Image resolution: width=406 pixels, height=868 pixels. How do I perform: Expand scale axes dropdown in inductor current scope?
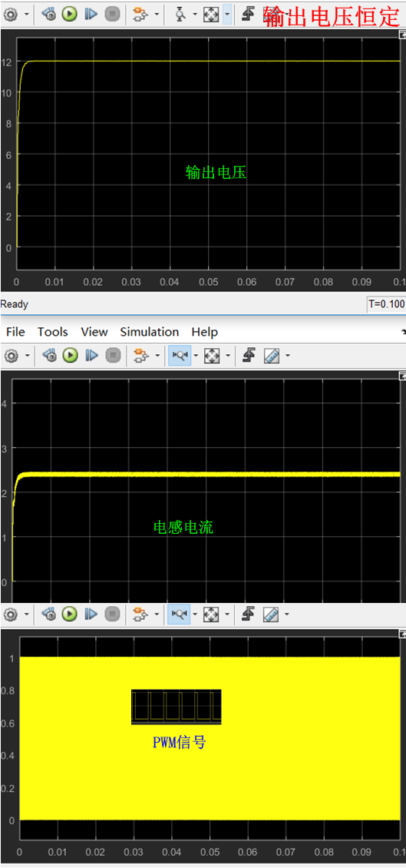pos(226,356)
